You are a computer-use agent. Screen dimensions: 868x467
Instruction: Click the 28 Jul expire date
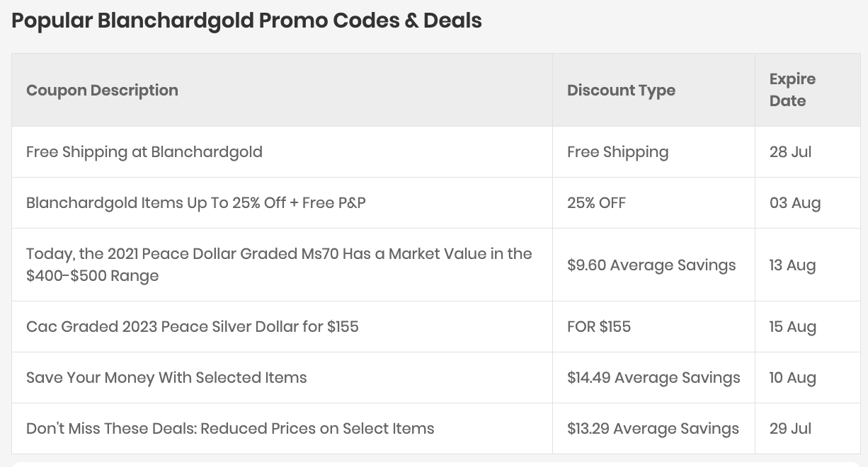point(790,152)
